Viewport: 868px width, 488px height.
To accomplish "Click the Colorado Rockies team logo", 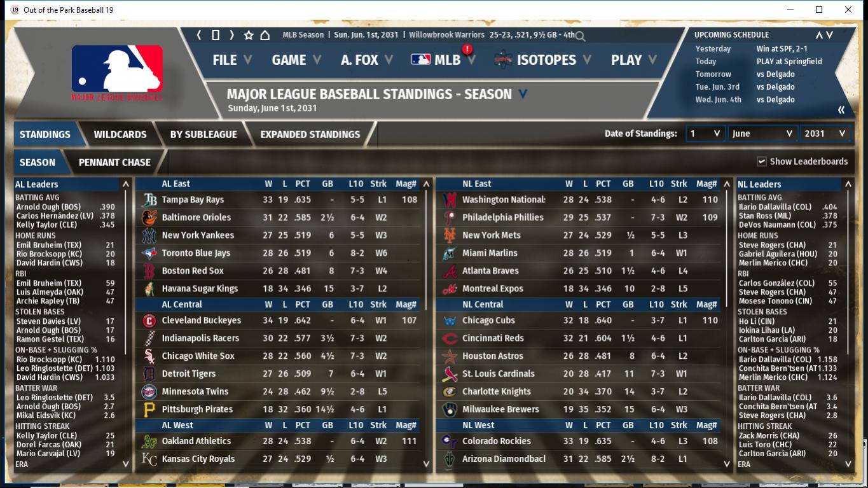I will (450, 442).
